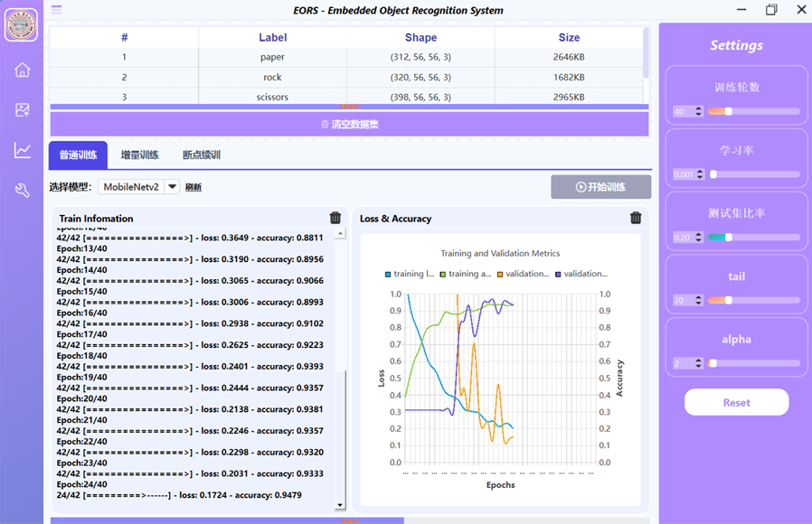Click the EORS logo avatar
Viewport: 812px width, 524px height.
coord(22,25)
